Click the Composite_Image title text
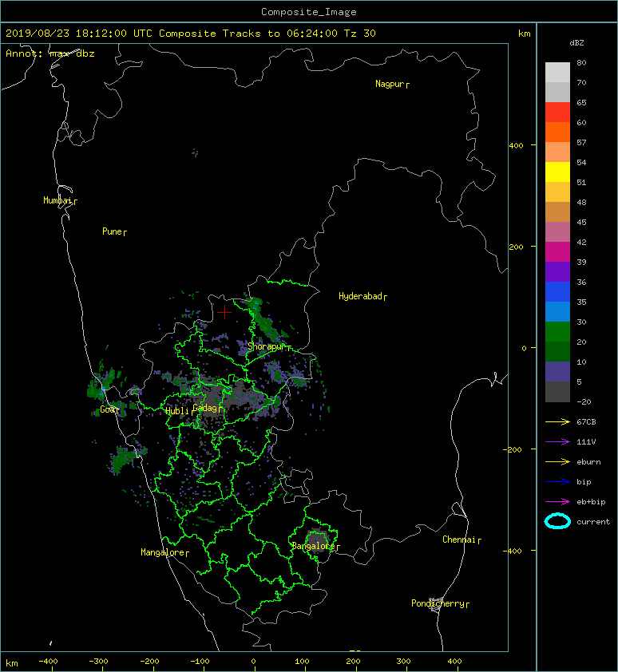 click(x=309, y=11)
